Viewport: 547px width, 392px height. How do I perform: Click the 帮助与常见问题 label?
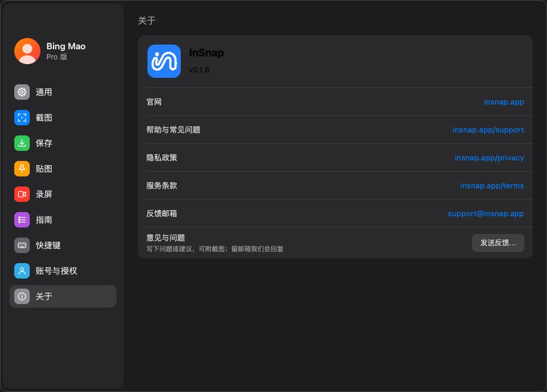pyautogui.click(x=174, y=129)
